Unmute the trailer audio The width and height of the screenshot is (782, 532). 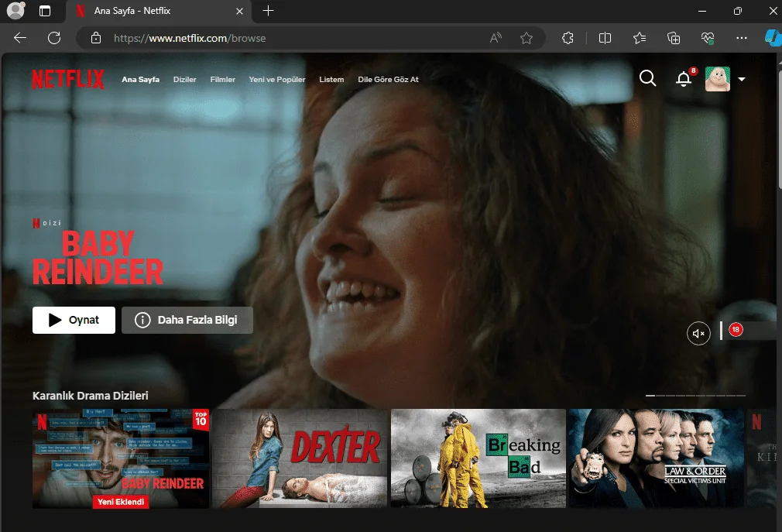[x=698, y=334]
